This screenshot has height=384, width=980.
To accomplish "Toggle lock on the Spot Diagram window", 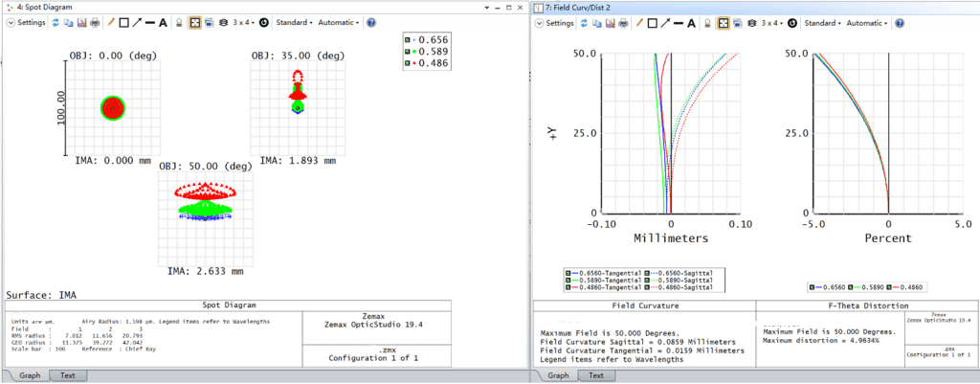I will point(179,22).
